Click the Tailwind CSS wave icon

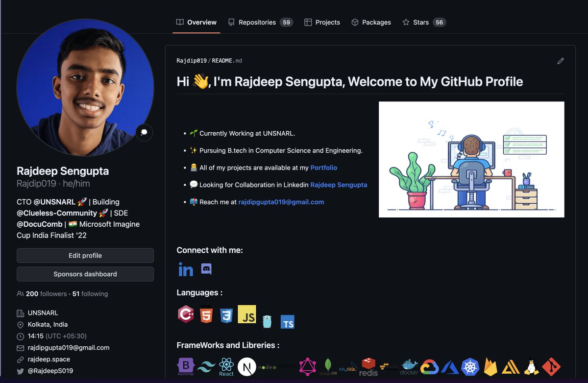click(x=206, y=368)
